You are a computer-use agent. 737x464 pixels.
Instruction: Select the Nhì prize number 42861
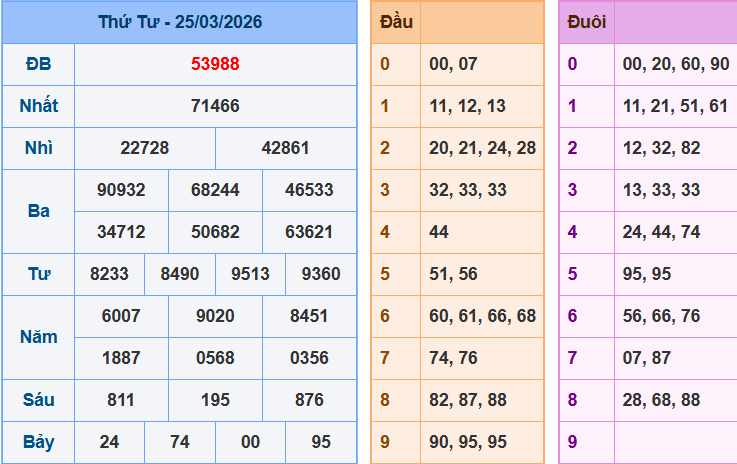286,148
